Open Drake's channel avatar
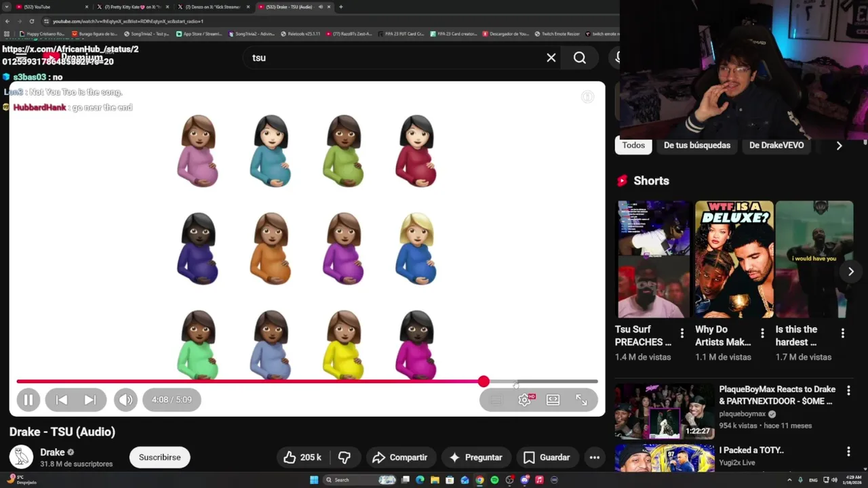This screenshot has width=868, height=488. pyautogui.click(x=21, y=457)
